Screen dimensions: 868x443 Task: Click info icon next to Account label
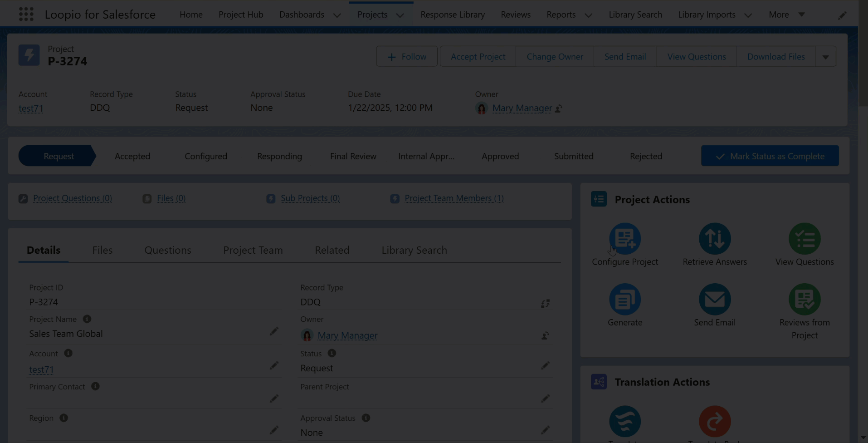coord(68,353)
